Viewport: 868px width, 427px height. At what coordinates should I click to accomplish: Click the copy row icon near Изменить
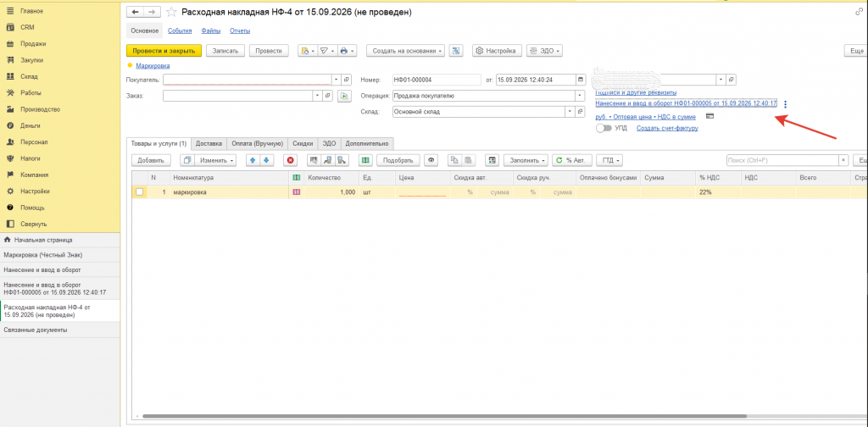pyautogui.click(x=187, y=160)
